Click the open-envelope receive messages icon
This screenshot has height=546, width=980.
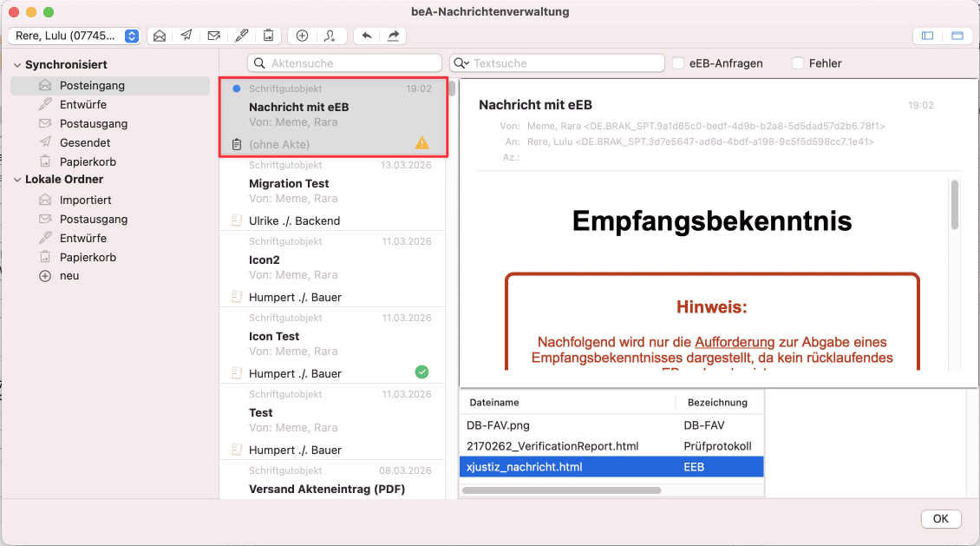pyautogui.click(x=159, y=36)
